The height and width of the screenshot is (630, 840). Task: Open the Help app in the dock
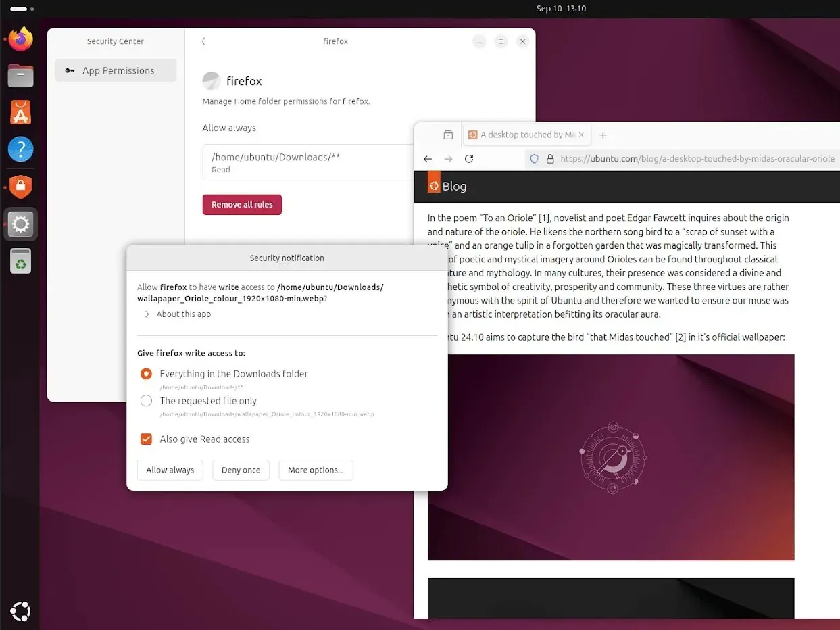coord(20,149)
